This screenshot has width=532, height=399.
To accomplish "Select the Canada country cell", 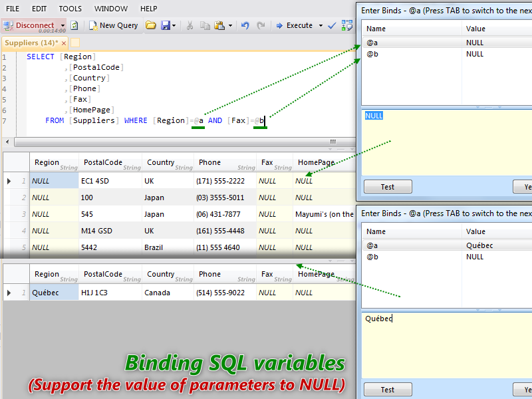I will pyautogui.click(x=168, y=293).
